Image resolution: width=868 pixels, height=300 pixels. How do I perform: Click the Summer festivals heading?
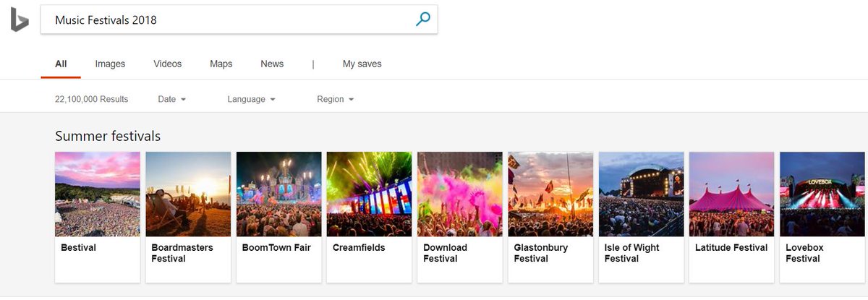tap(108, 136)
